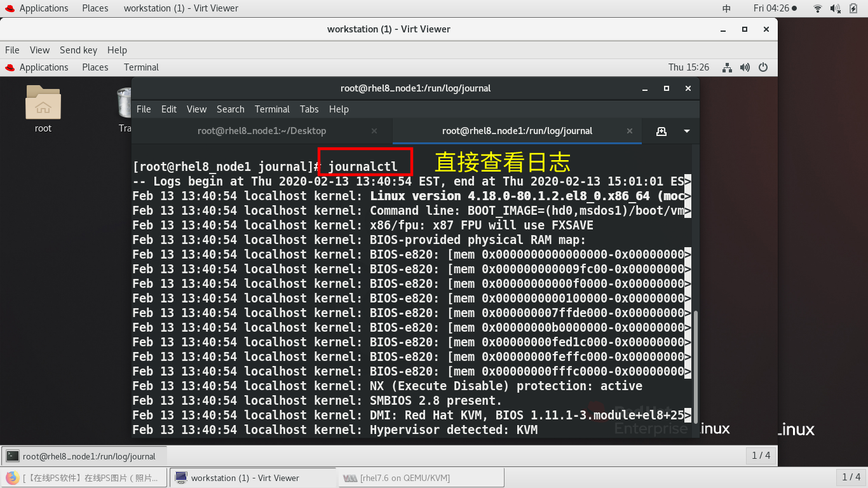The image size is (868, 488).
Task: Open terminal View menu
Action: point(196,109)
